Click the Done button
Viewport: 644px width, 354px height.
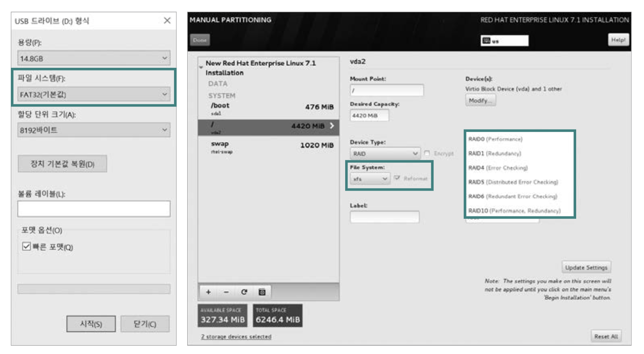[x=200, y=40]
